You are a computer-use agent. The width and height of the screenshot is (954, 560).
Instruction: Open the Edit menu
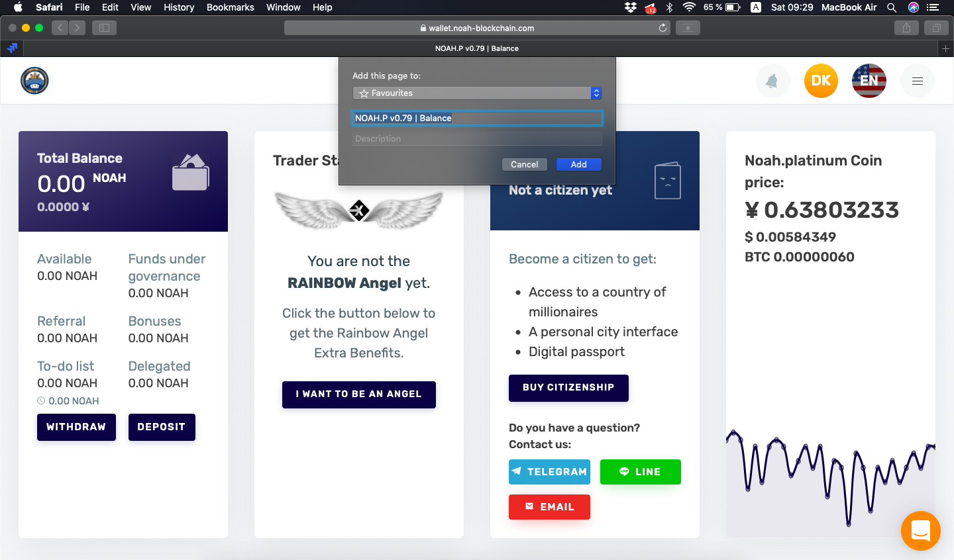click(x=110, y=7)
